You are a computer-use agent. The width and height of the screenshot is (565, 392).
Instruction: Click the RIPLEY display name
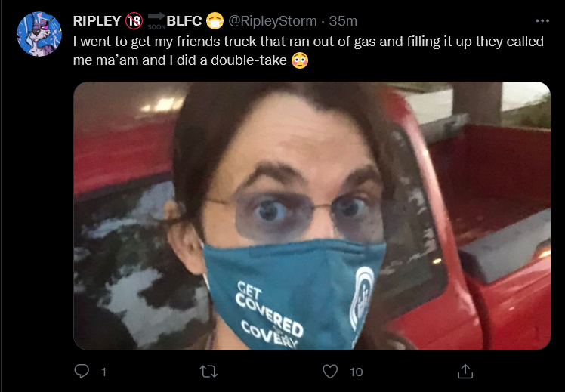[97, 21]
